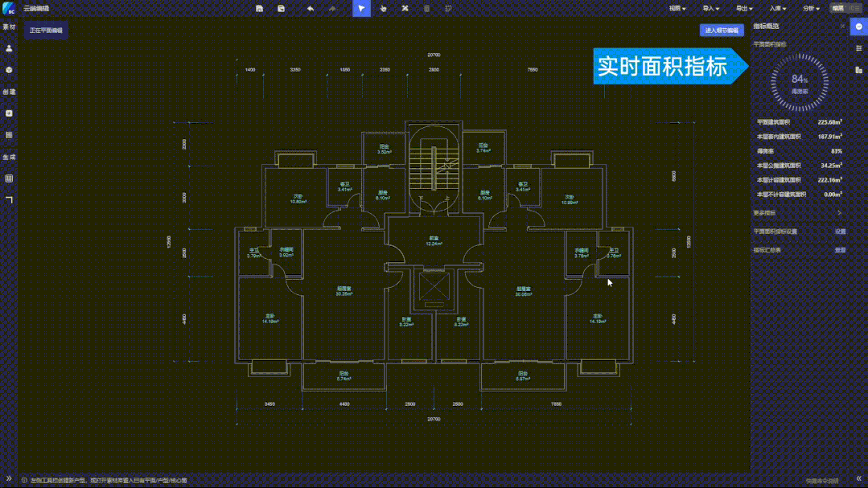Open the 入库 menu
The image size is (868, 488).
pos(777,8)
